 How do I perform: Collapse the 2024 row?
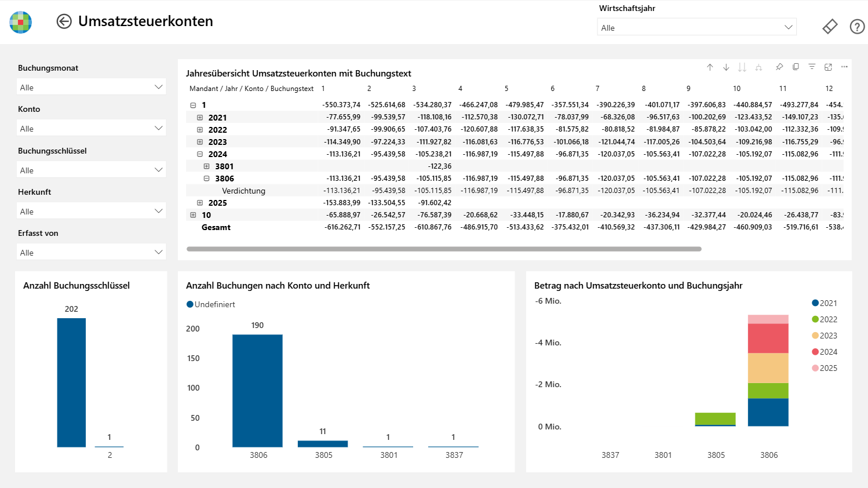tap(200, 154)
